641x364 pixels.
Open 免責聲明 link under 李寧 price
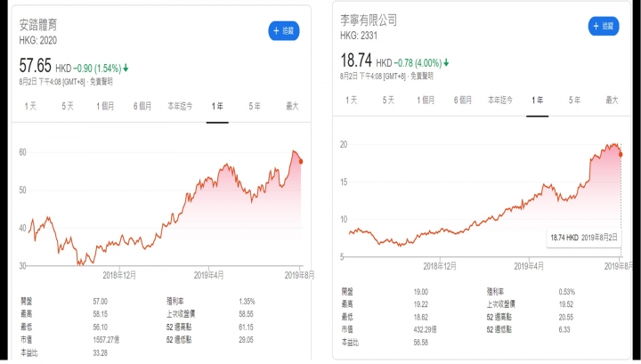(x=421, y=76)
